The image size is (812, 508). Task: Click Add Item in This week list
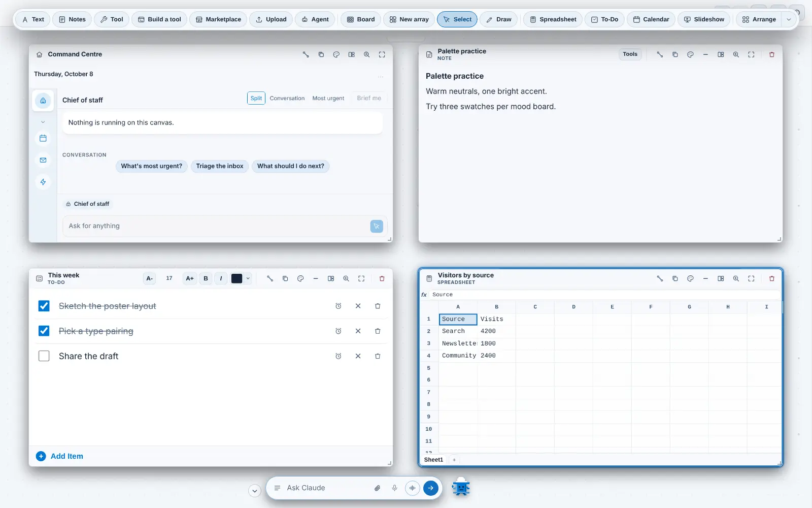(60, 456)
